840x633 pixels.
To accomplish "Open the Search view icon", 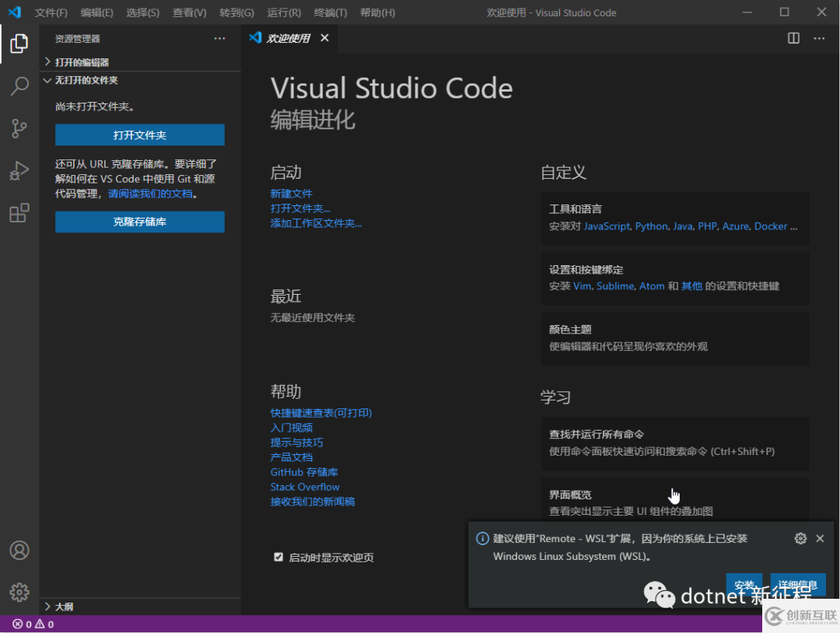I will click(19, 86).
